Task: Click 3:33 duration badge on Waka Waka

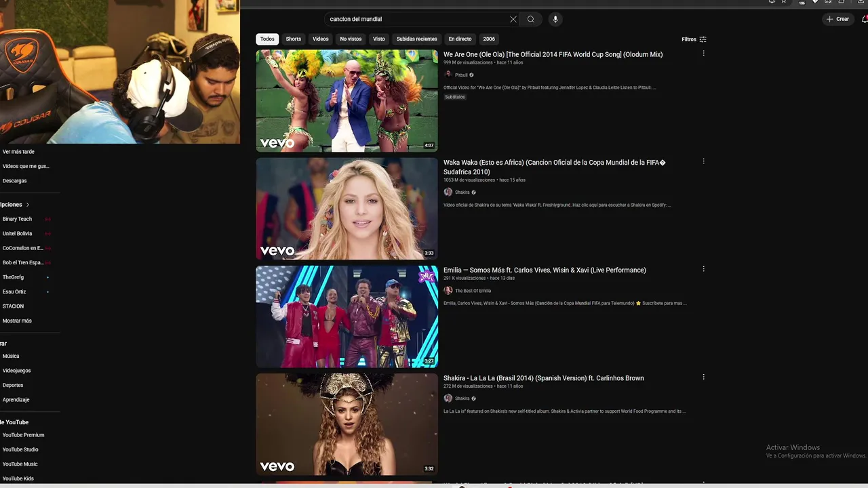Action: pos(429,253)
